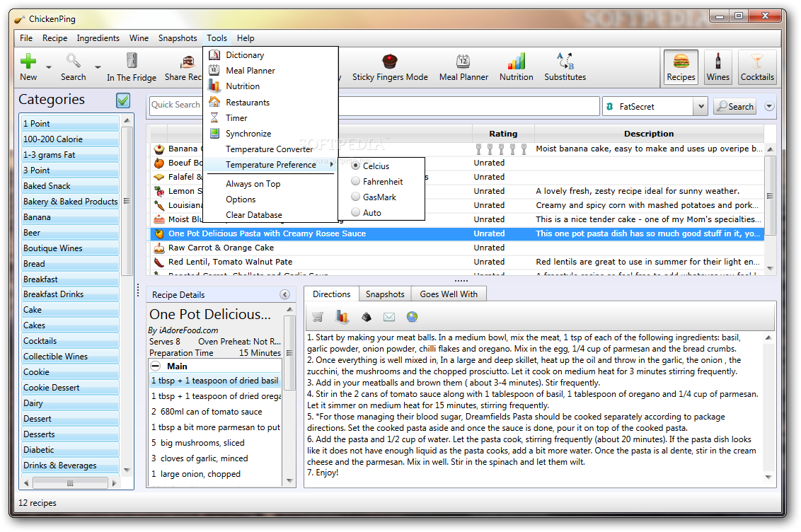Click the Boeuf recipe row icon
Viewport: 801px width, 532px height.
pos(159,163)
